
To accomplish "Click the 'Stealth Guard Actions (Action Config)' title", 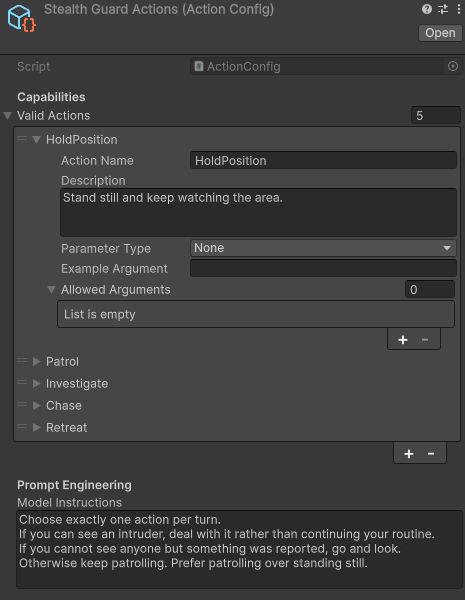I will tap(159, 9).
